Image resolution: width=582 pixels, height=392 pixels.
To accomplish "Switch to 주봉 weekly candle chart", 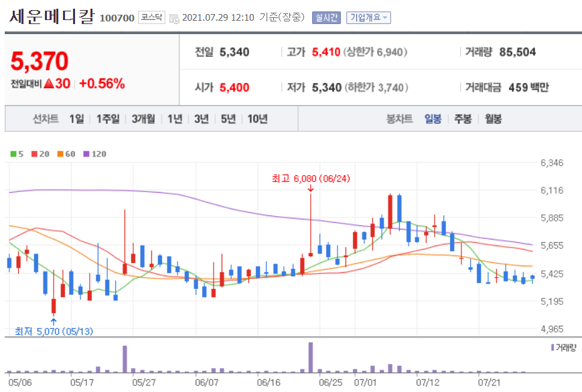I will tap(463, 119).
